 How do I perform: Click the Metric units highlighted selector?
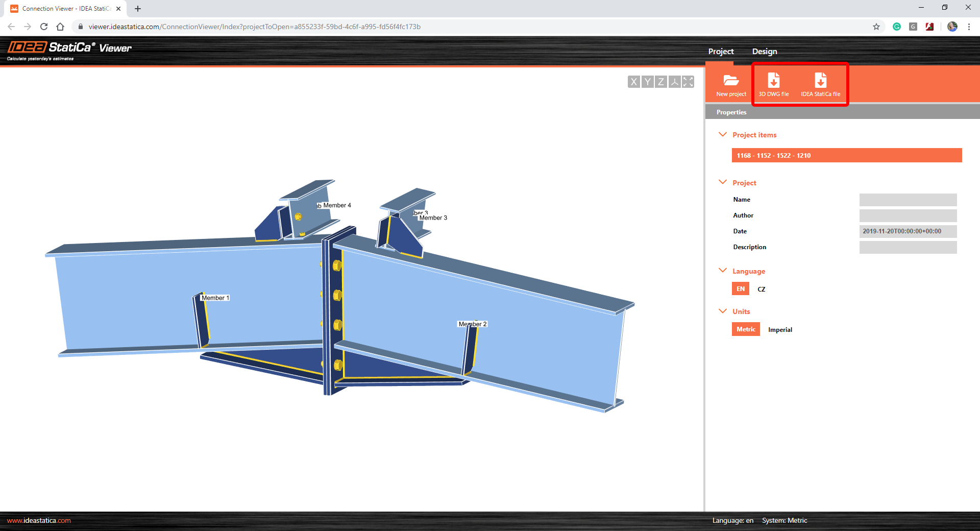point(745,329)
